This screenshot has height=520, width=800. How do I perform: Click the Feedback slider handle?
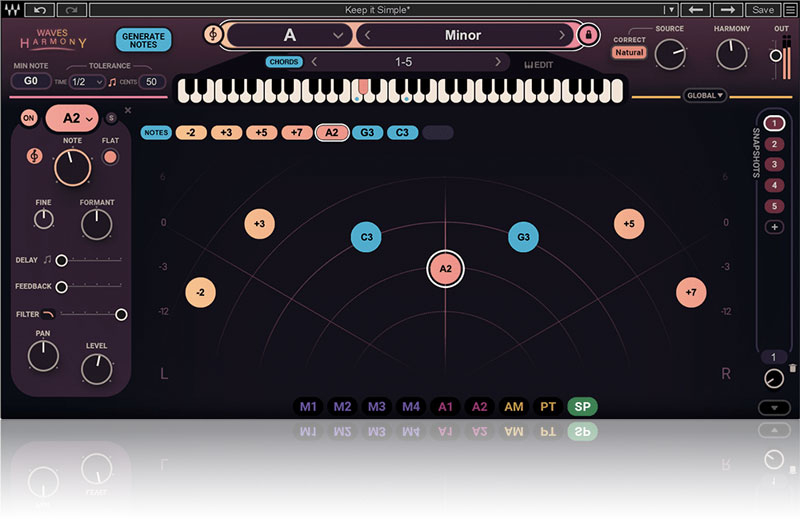point(62,287)
